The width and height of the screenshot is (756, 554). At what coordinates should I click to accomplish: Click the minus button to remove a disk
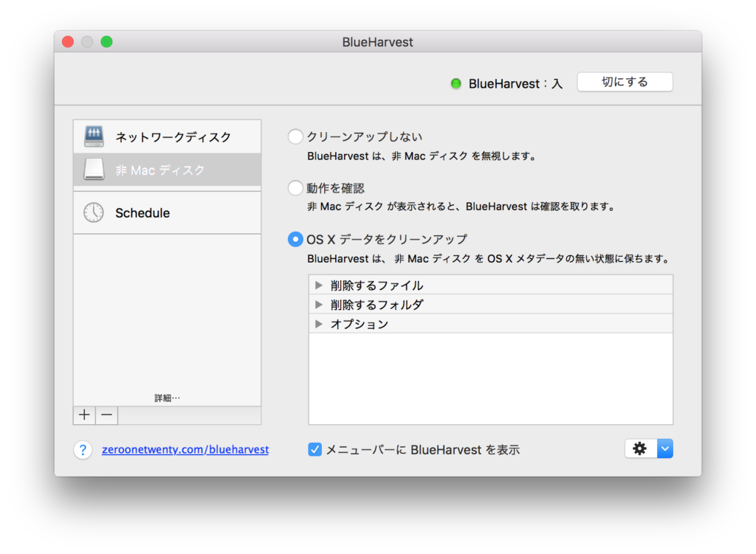pyautogui.click(x=106, y=415)
